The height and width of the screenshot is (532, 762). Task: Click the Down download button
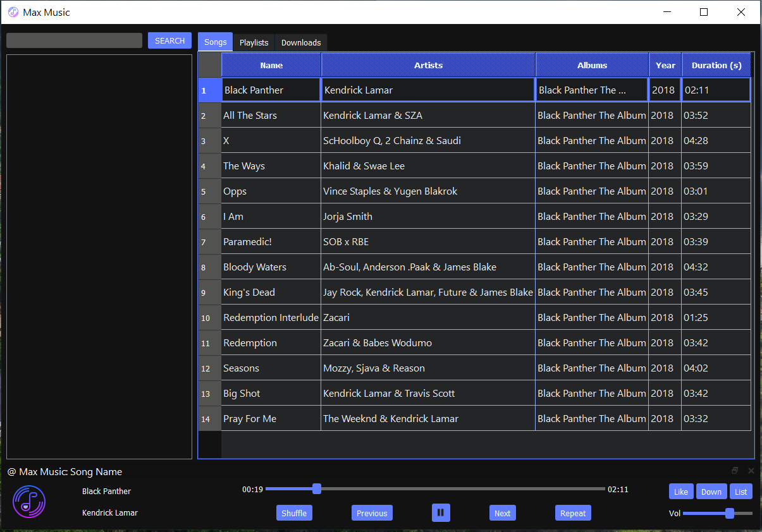[711, 492]
